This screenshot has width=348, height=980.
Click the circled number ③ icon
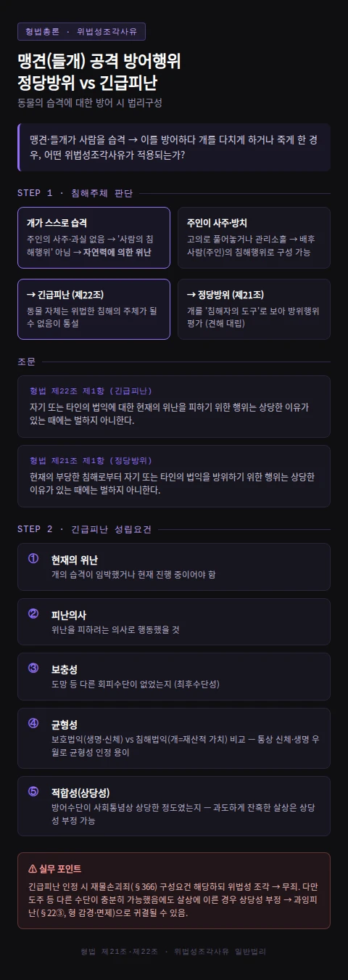[x=33, y=668]
